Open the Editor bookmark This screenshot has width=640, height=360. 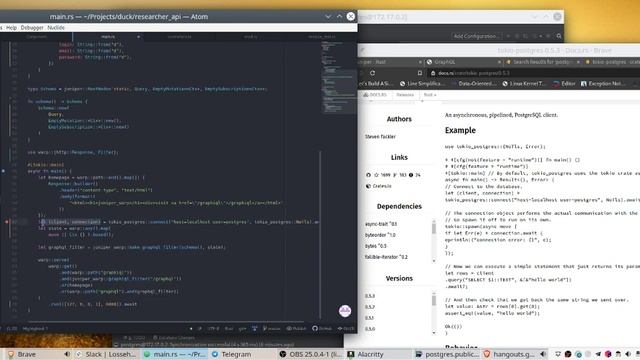(x=564, y=84)
